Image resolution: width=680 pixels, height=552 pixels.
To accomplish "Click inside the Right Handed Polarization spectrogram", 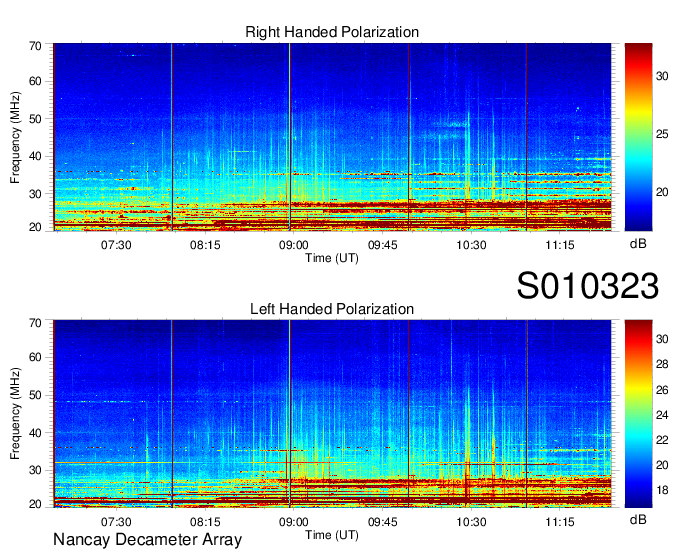I will click(332, 137).
